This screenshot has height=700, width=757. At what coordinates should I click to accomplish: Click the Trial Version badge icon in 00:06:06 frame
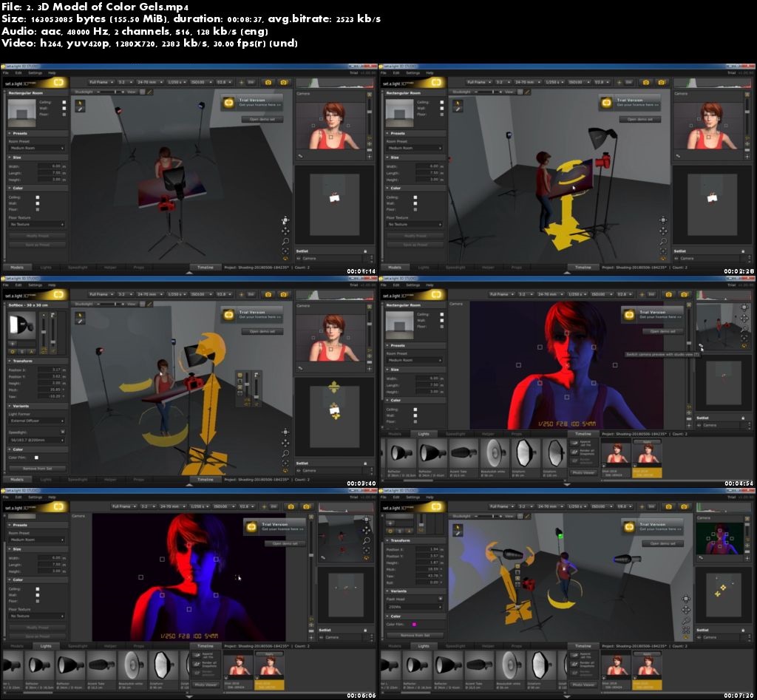pyautogui.click(x=251, y=527)
